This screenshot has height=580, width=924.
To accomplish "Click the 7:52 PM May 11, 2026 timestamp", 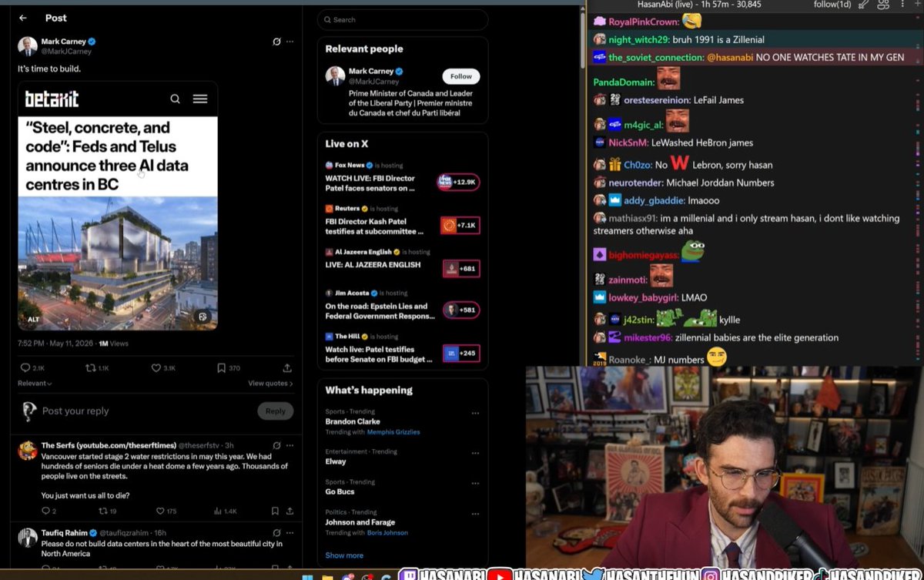I will [x=55, y=343].
